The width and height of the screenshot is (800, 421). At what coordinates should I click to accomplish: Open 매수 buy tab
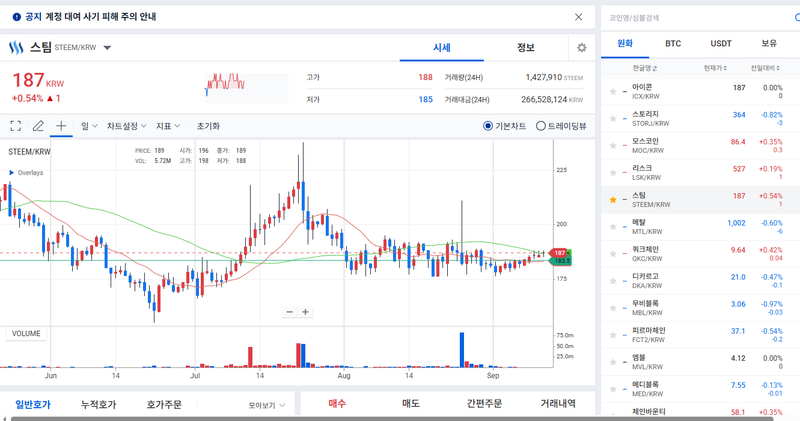click(337, 404)
